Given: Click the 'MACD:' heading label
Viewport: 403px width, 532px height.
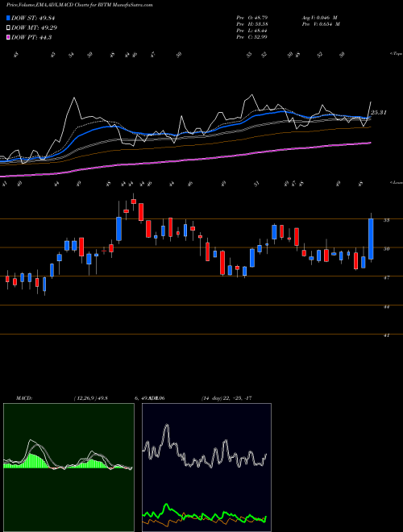Looking at the screenshot, I should [23, 398].
